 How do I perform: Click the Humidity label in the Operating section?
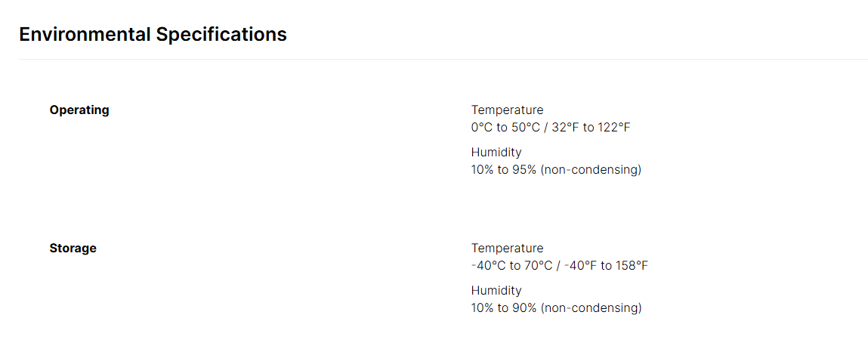click(x=496, y=153)
